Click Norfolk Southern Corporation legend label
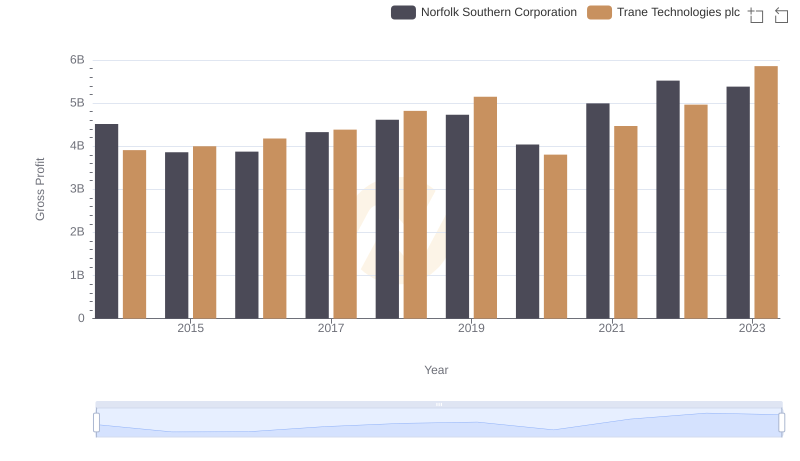 pyautogui.click(x=498, y=12)
